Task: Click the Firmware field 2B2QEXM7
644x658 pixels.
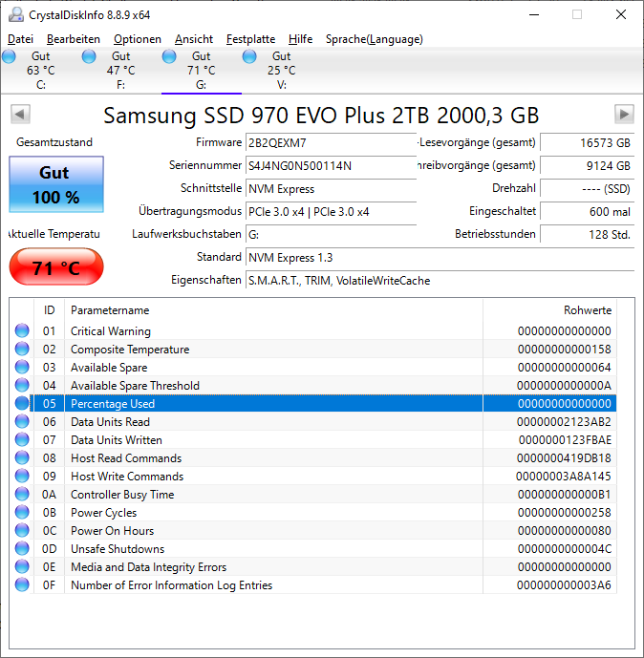Action: [331, 142]
